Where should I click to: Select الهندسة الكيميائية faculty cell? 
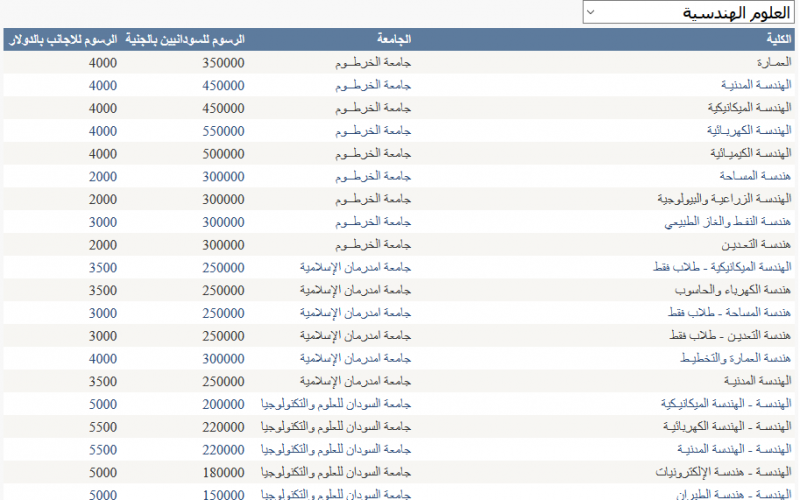pos(751,154)
